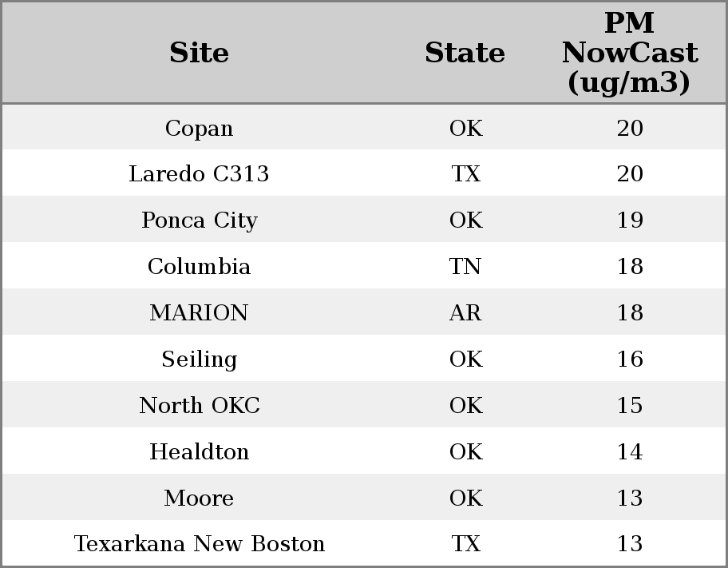Click the North OKC site name
The image size is (728, 568).
pyautogui.click(x=199, y=406)
